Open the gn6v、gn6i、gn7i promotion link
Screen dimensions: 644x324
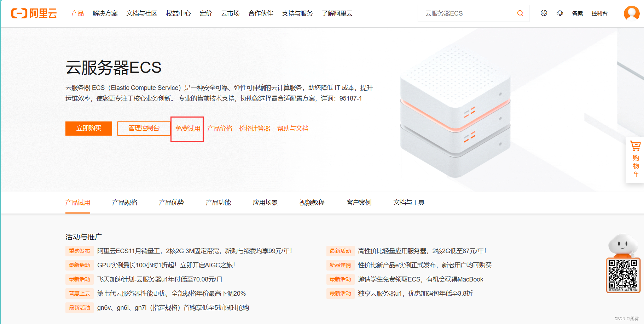pyautogui.click(x=173, y=308)
